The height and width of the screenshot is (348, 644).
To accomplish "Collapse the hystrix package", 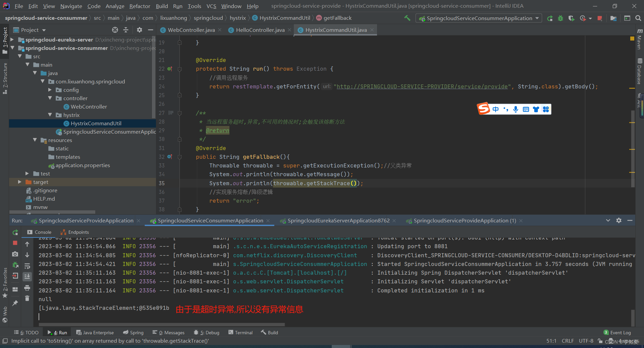I will pyautogui.click(x=50, y=115).
